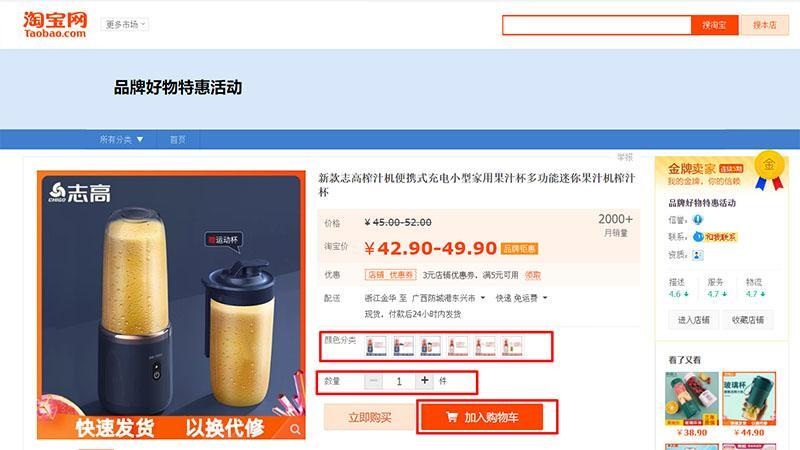Screen dimensions: 800x450
Task: Click the 资质 qualification icon
Action: (x=697, y=255)
